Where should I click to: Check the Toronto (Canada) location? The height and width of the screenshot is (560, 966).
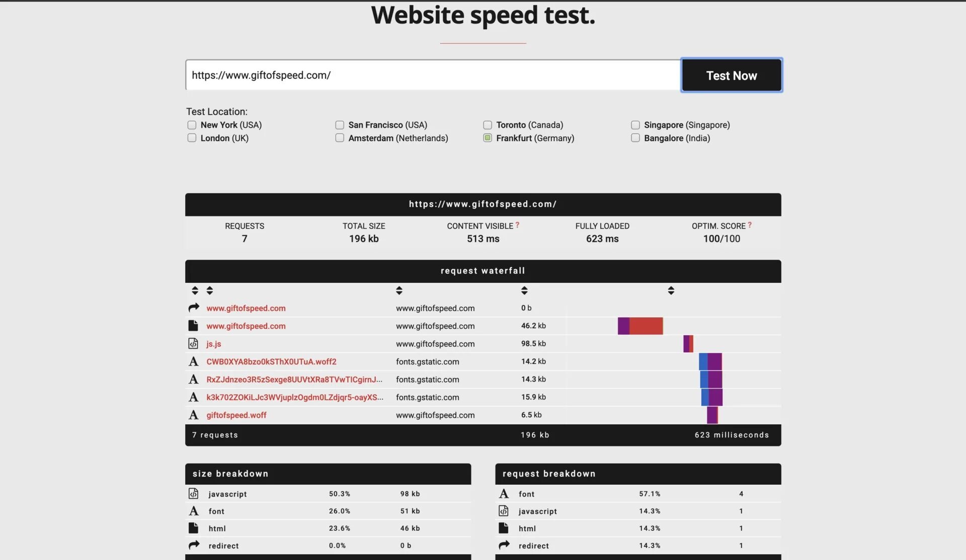(x=488, y=125)
